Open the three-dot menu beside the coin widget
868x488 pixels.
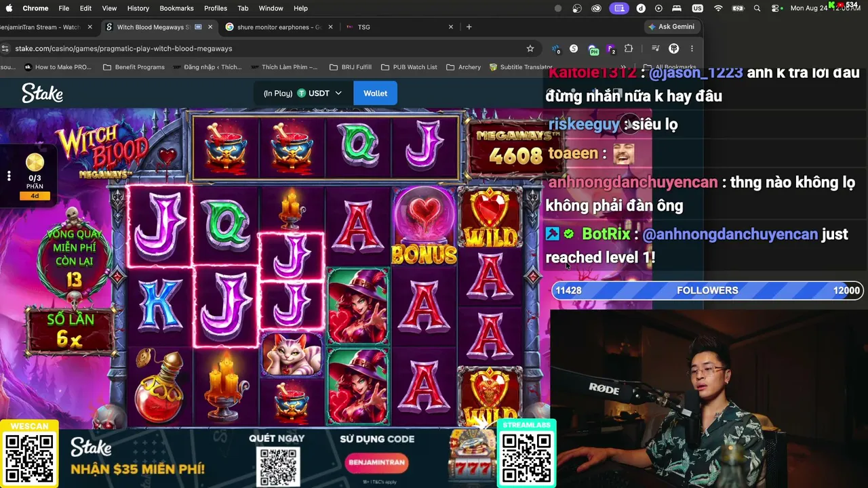pyautogui.click(x=9, y=176)
